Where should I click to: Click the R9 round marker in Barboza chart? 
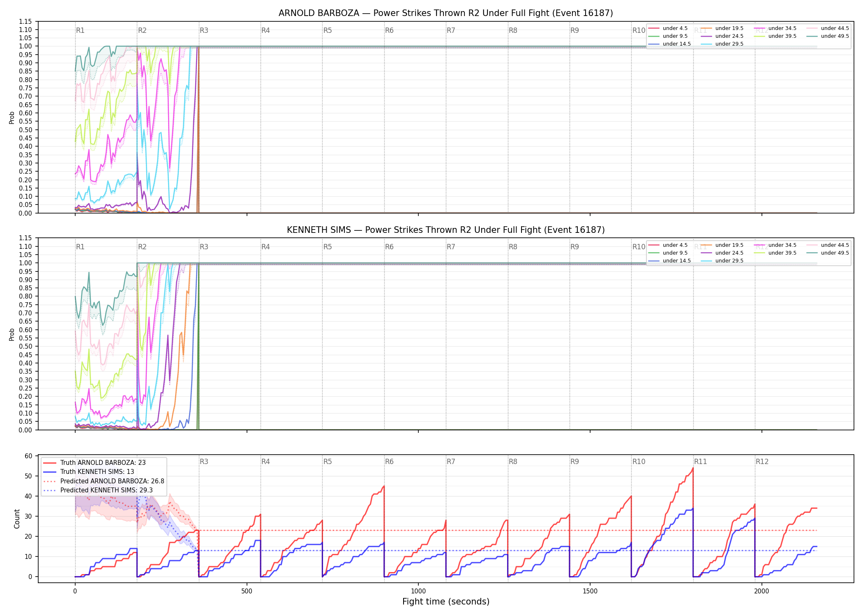tap(575, 30)
